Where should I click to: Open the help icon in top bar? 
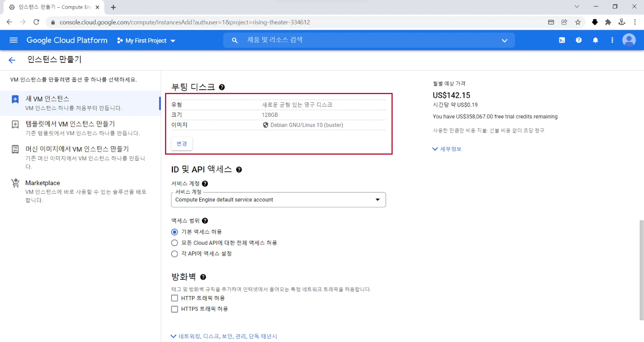tap(579, 40)
